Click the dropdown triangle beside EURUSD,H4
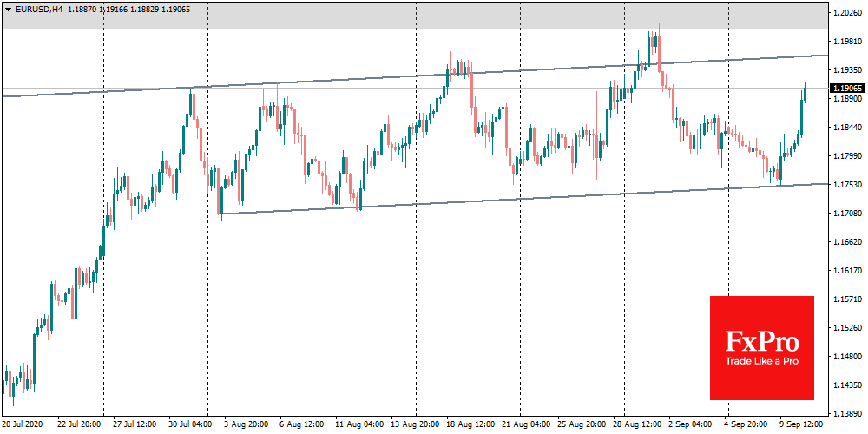Screen dimensions: 868x434 click(x=8, y=9)
